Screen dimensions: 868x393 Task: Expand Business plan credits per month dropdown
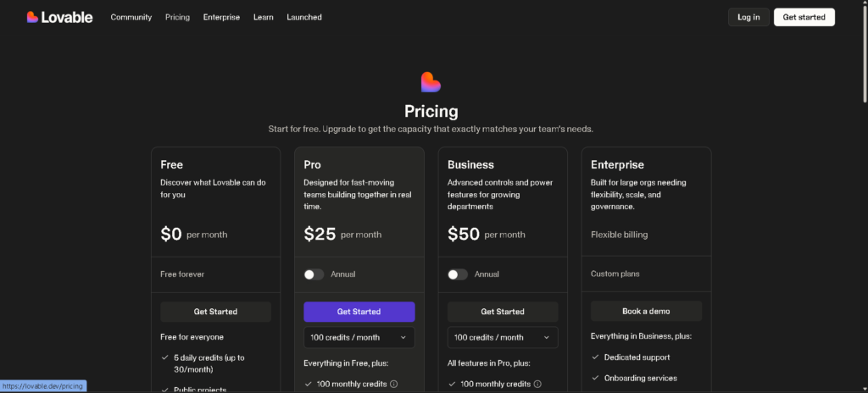pyautogui.click(x=503, y=337)
